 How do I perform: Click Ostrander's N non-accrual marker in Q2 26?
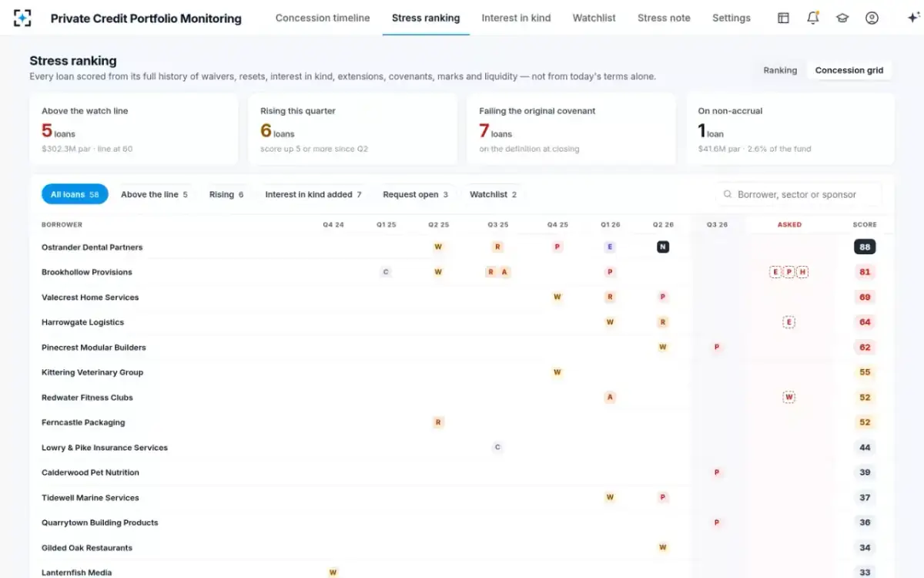(662, 247)
